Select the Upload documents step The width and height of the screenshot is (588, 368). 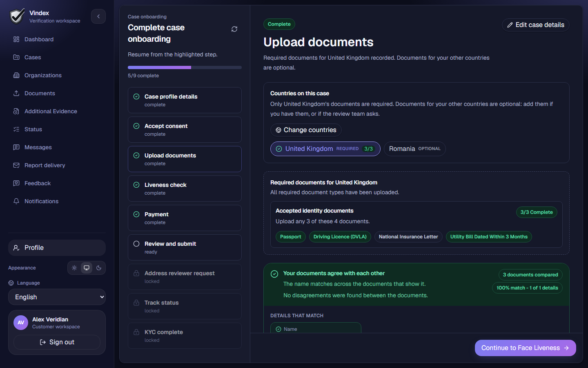coord(185,159)
